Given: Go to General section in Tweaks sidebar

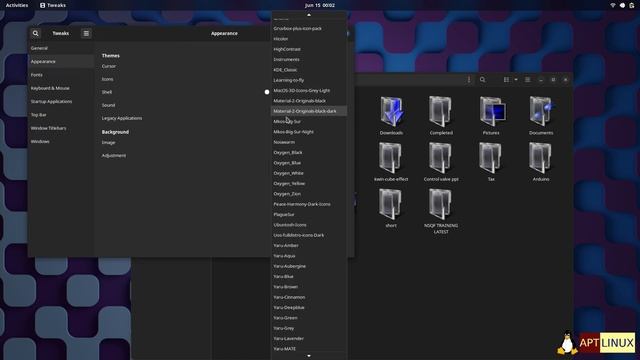Looking at the screenshot, I should pyautogui.click(x=61, y=48).
